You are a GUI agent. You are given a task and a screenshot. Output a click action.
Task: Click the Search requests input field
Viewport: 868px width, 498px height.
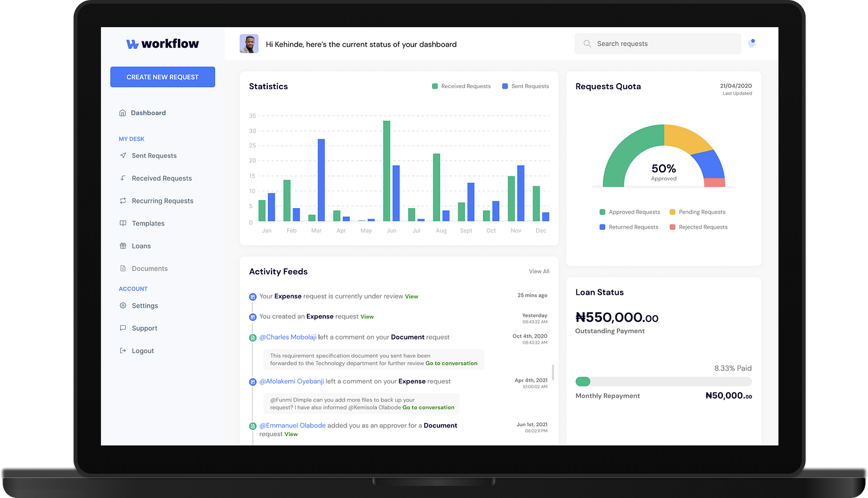point(657,43)
